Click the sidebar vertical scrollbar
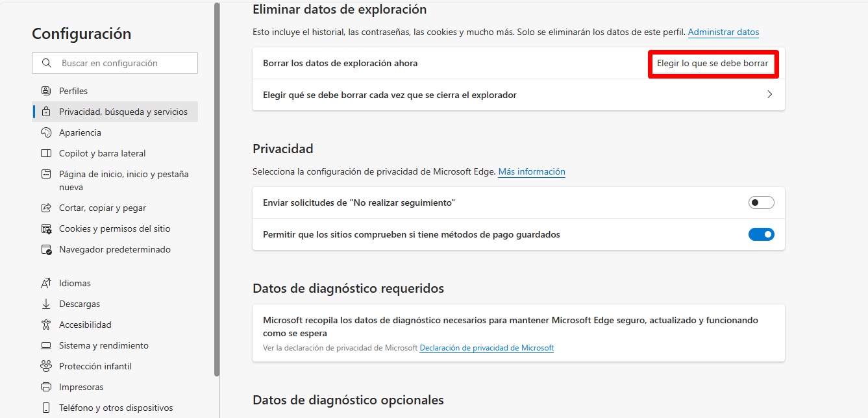Viewport: 868px width, 418px height. point(217,188)
